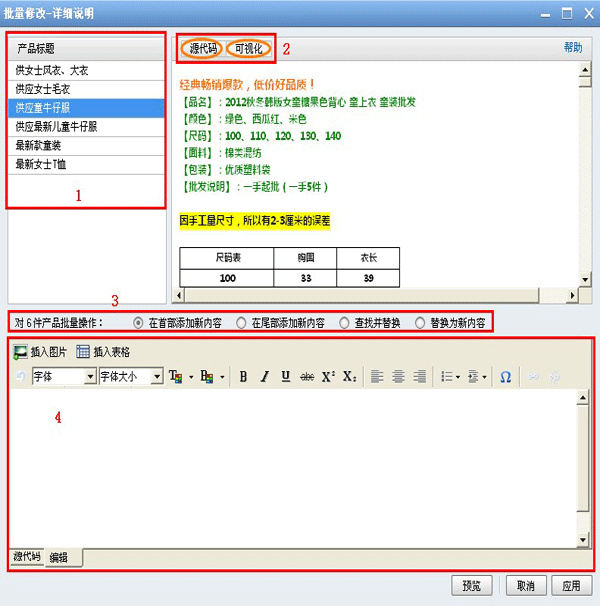Switch to bottom editor 源代码 tab
The image size is (600, 606).
27,557
